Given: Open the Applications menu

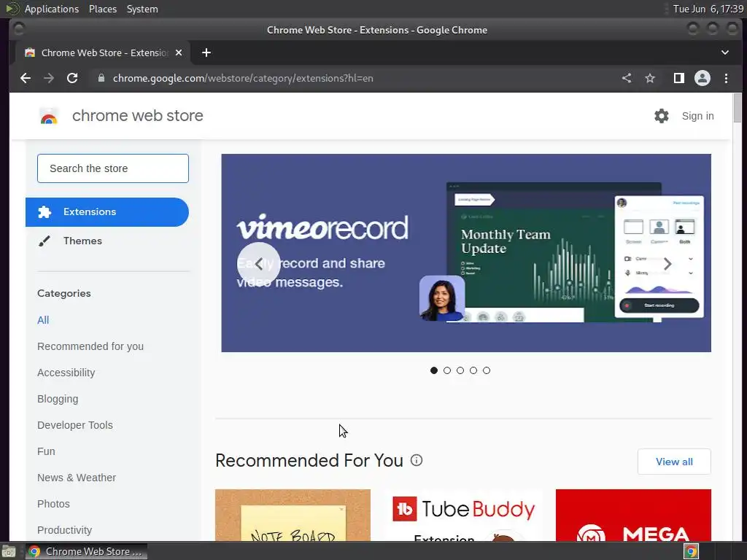Looking at the screenshot, I should [x=52, y=9].
